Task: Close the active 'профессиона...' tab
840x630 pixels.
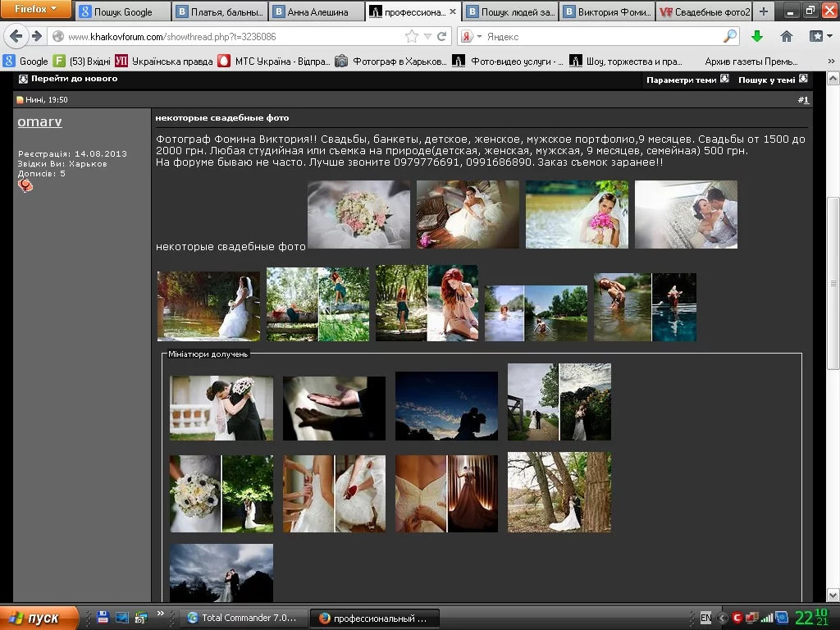Action: coord(453,12)
